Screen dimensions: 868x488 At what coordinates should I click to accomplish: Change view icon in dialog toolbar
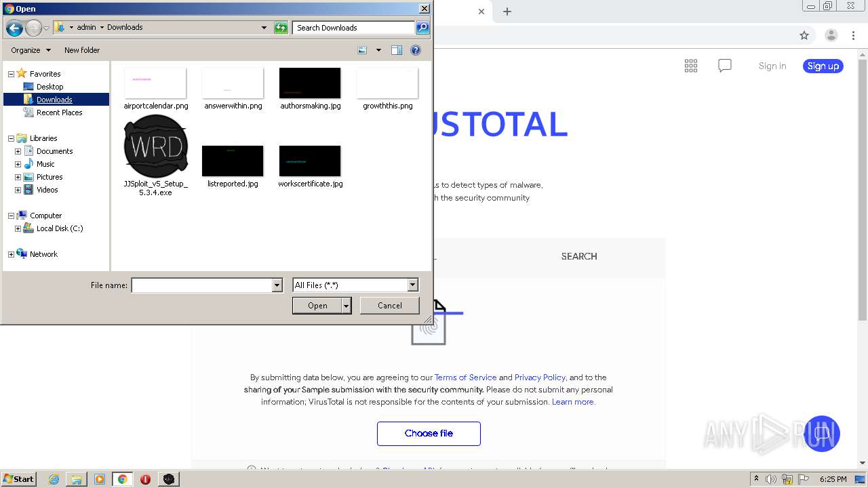(x=362, y=50)
